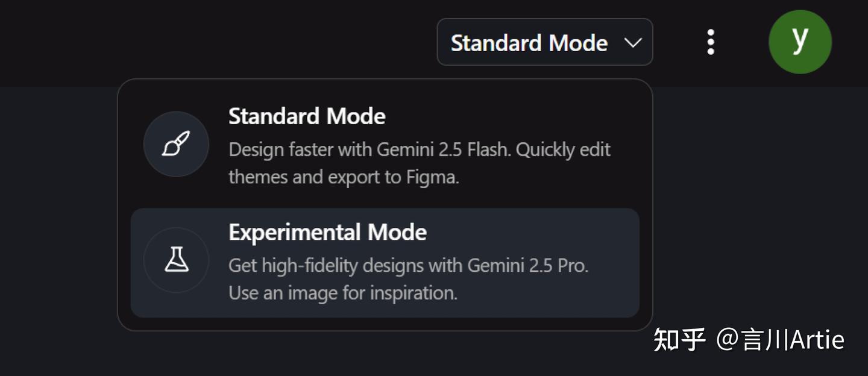Click the empty header area left of mode selector
Screen dimensions: 868x376
(x=241, y=42)
